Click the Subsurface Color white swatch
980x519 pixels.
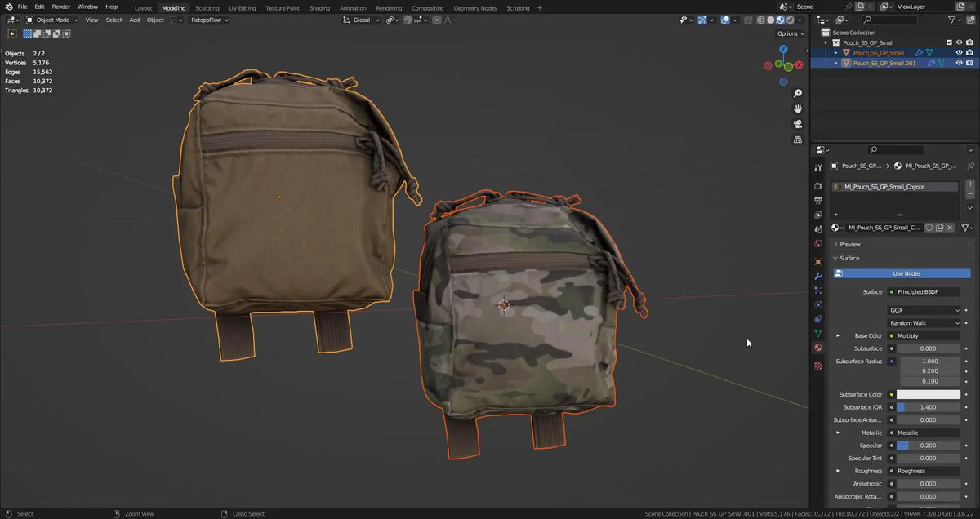point(929,394)
